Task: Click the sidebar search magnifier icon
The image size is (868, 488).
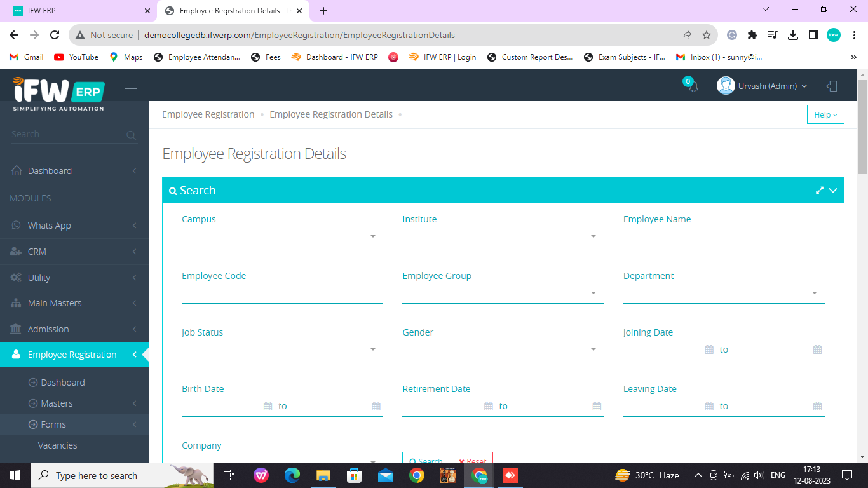Action: [x=131, y=135]
